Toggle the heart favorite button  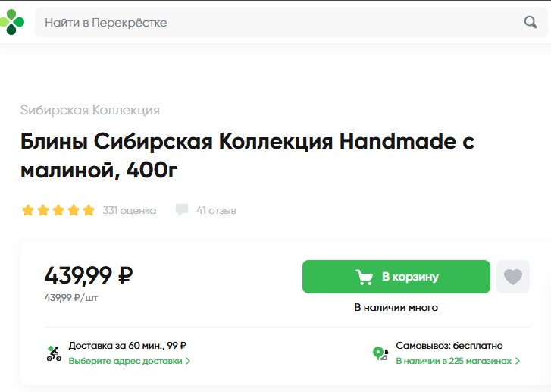(512, 277)
